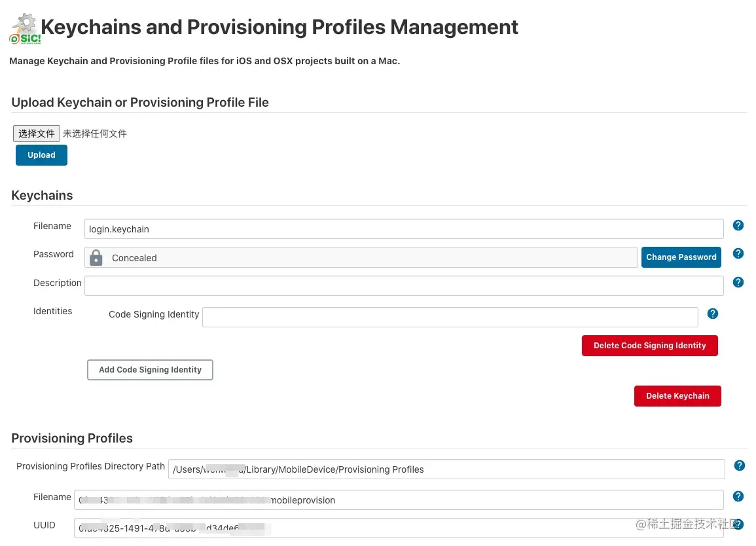
Task: Click into the keychain Description field
Action: [404, 285]
